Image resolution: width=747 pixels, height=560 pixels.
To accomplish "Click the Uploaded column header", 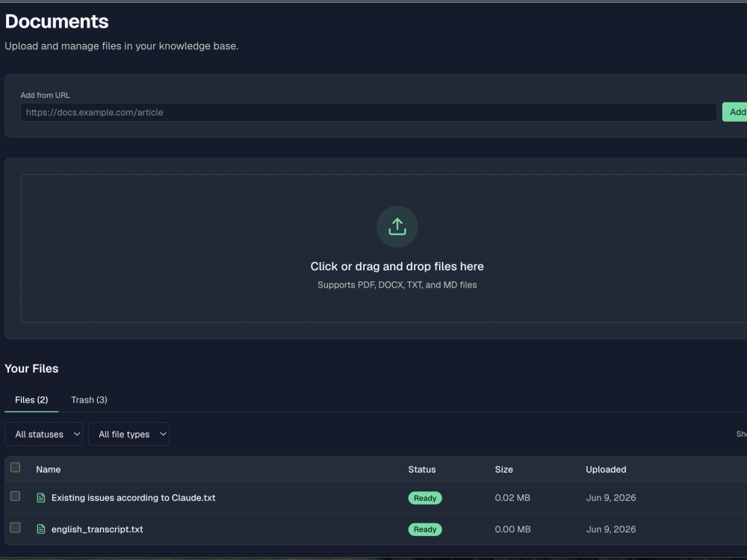I will (x=606, y=470).
